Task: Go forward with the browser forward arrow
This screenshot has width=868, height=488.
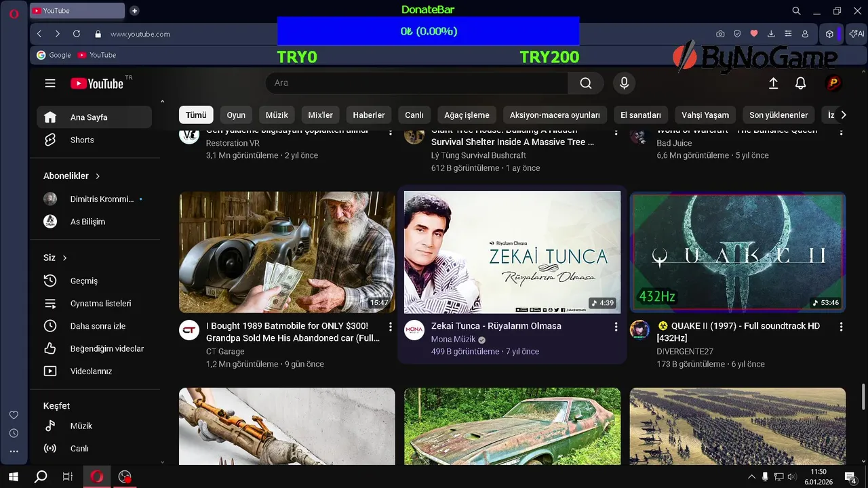Action: (x=58, y=34)
